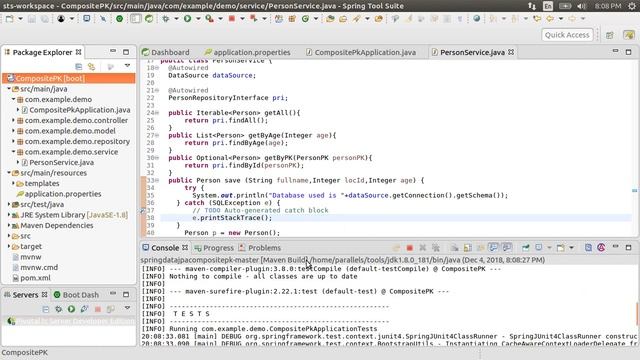
Task: Click the Run green play toolbar icon
Action: (187, 19)
